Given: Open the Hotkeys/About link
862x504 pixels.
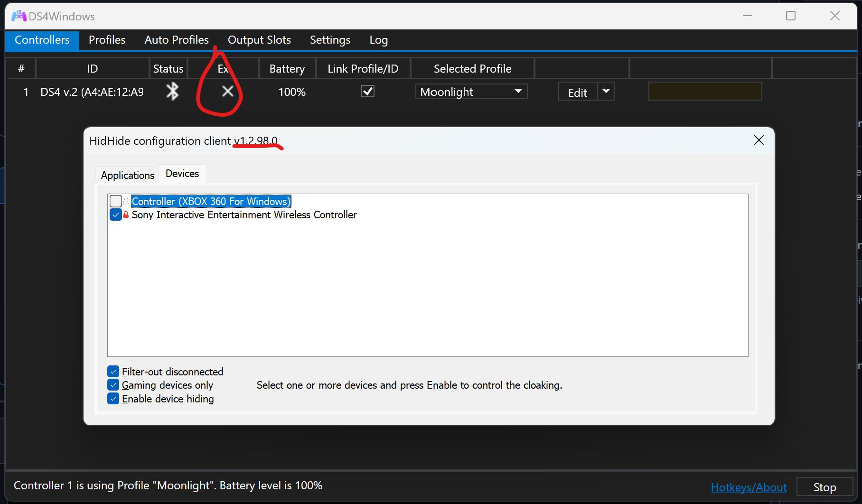Looking at the screenshot, I should click(748, 486).
